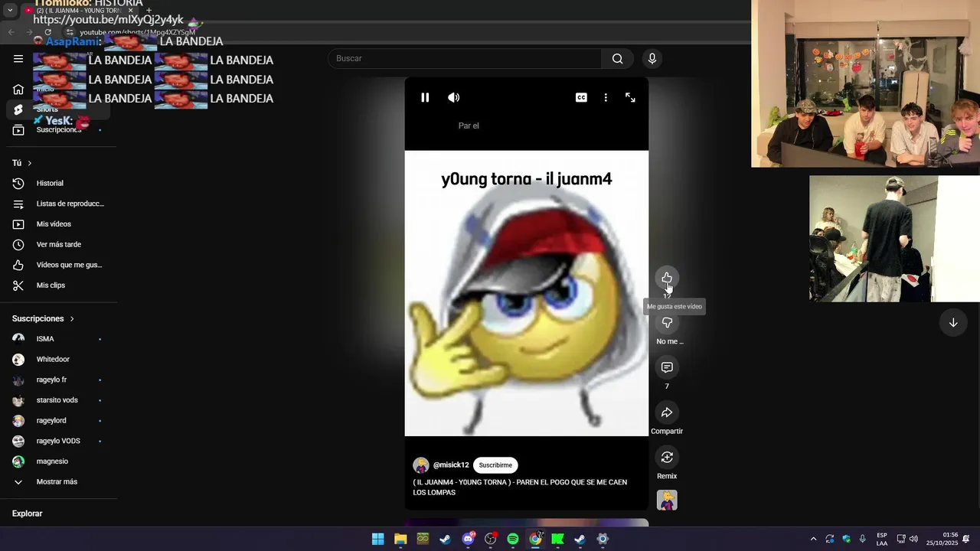Open the rageylo VODS channel subscription
980x551 pixels.
[x=58, y=441]
